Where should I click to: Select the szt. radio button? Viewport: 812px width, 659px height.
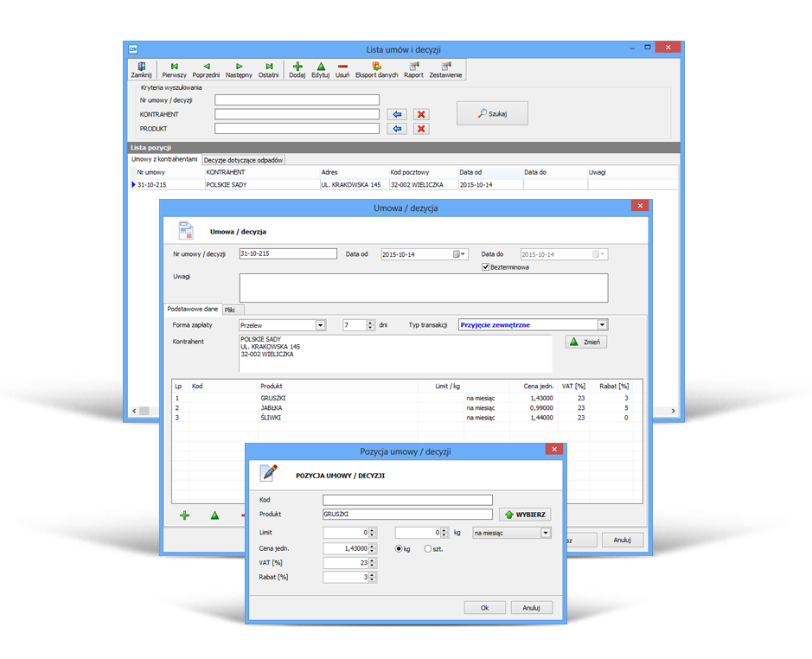[427, 548]
